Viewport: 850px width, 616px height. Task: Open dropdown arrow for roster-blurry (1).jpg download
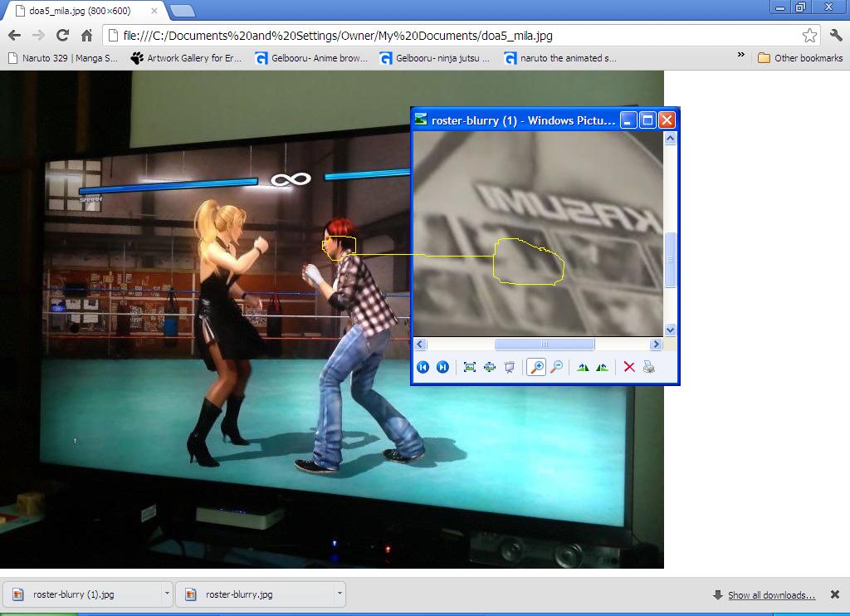(167, 594)
